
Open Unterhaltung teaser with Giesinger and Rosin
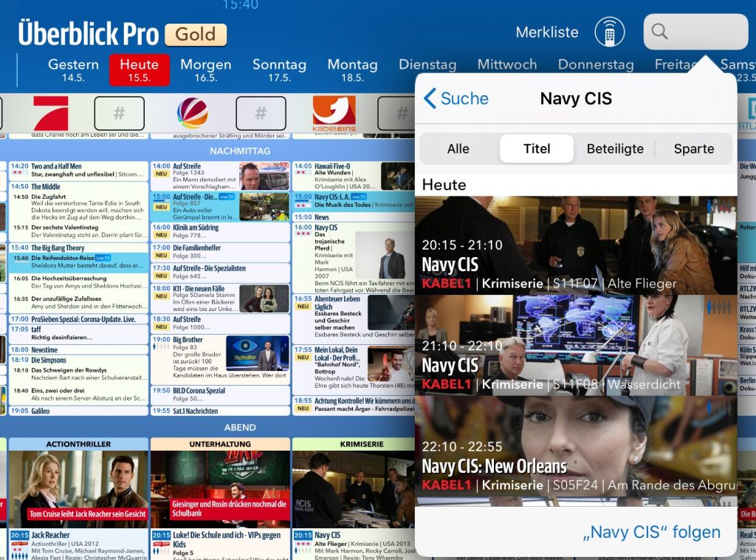click(x=220, y=488)
